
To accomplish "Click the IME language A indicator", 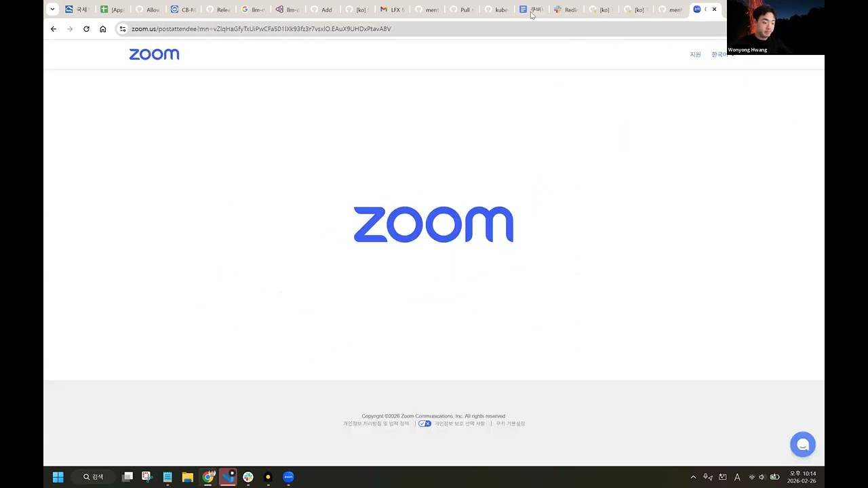I will [x=737, y=477].
